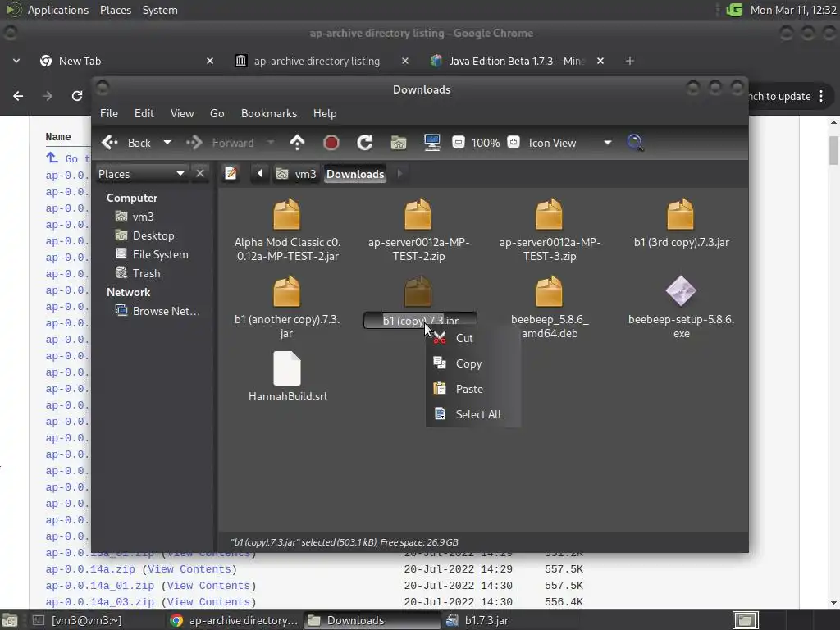Switch to vm3@vm3 terminal in taskbar
Viewport: 840px width, 630px height.
click(x=86, y=620)
